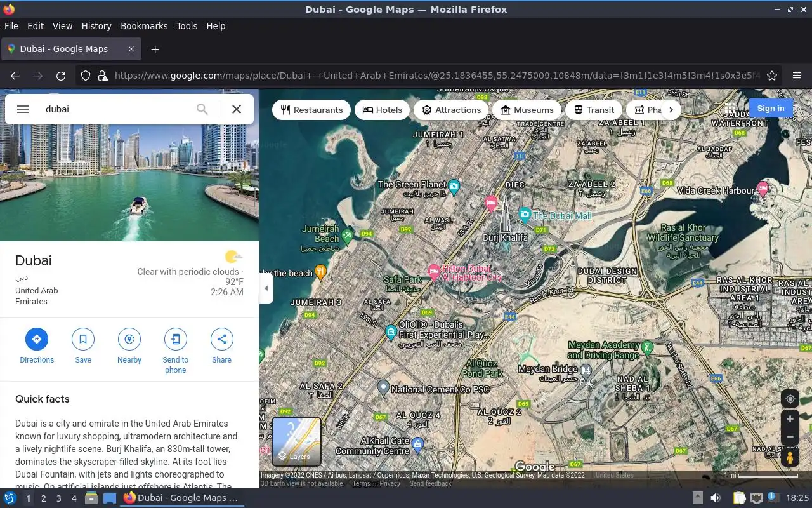812x508 pixels.
Task: Click the Nearby icon button
Action: (x=129, y=339)
